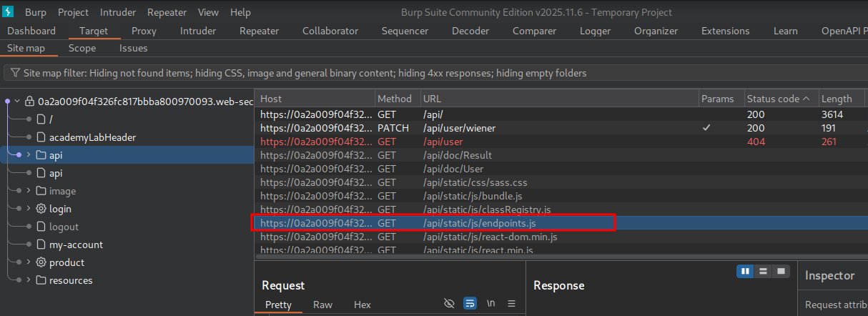Click the image folder icon
This screenshot has width=868, height=316.
41,191
